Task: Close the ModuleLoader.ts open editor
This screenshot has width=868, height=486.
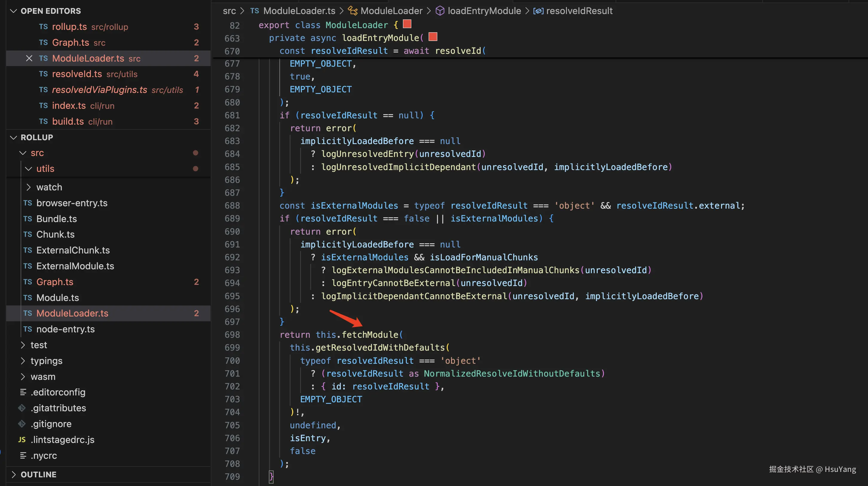Action: tap(29, 58)
